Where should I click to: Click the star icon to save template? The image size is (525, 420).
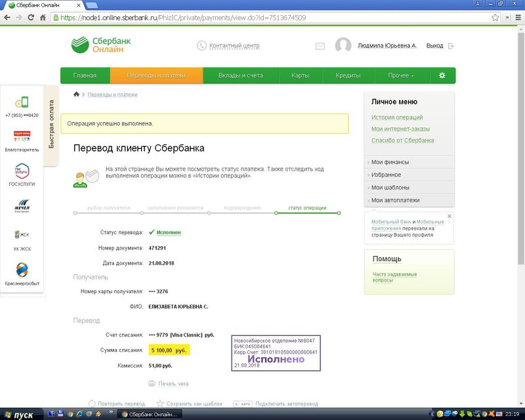click(x=160, y=403)
